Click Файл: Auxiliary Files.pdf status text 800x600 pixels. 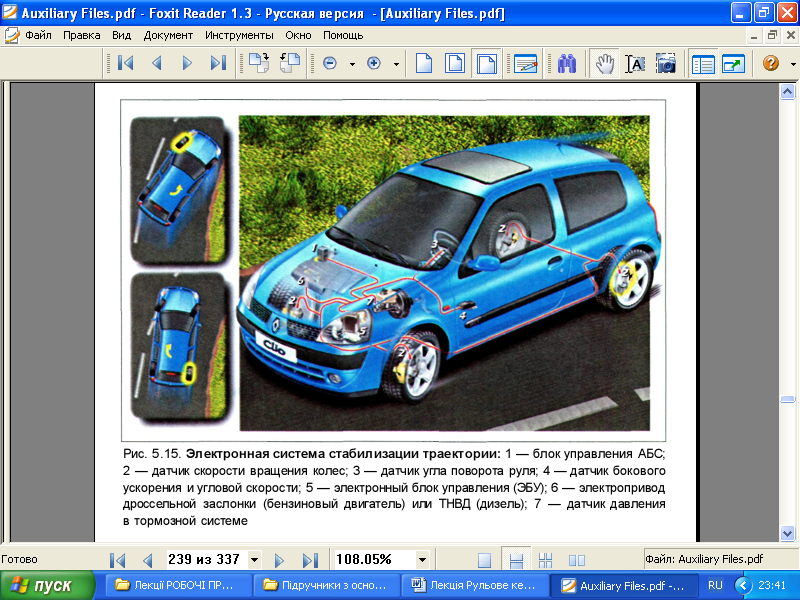point(704,559)
